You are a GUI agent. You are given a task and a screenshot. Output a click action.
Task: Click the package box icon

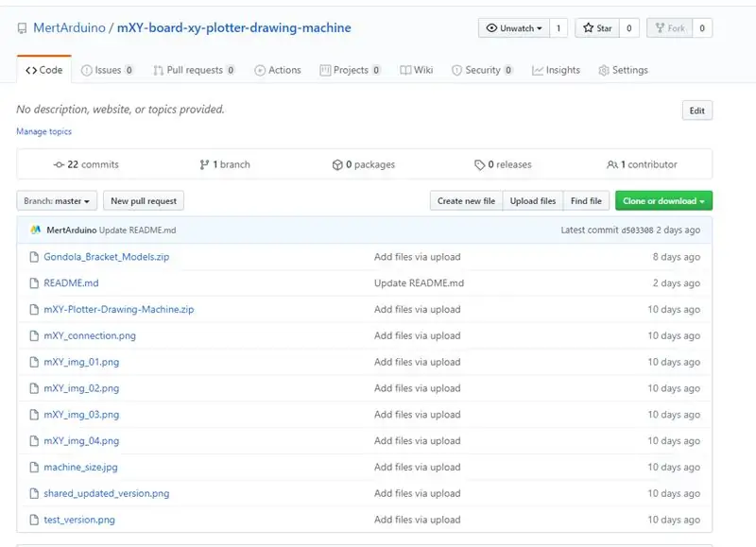tap(337, 164)
